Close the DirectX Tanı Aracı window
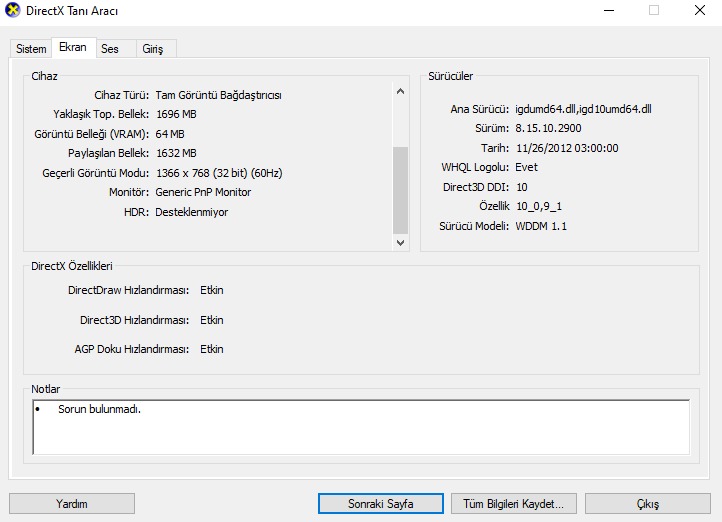 click(700, 10)
